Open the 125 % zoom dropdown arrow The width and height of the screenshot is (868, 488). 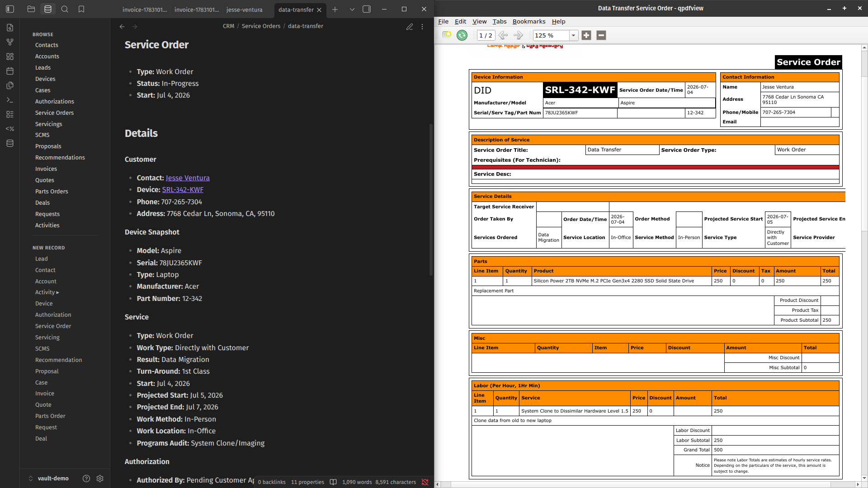574,35
